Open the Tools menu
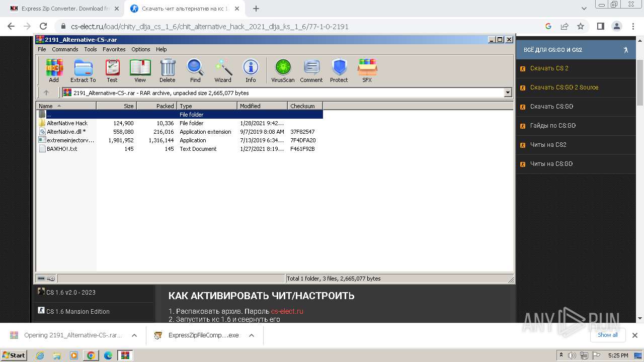Screen dimensions: 644x362 coord(91,49)
